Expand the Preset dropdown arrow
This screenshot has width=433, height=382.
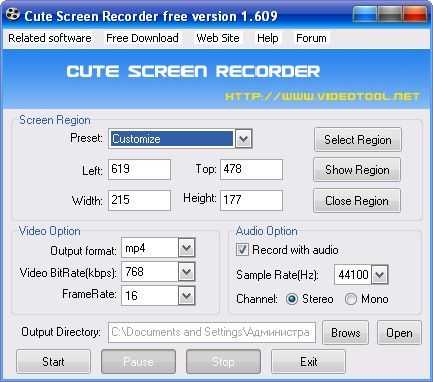coord(244,139)
